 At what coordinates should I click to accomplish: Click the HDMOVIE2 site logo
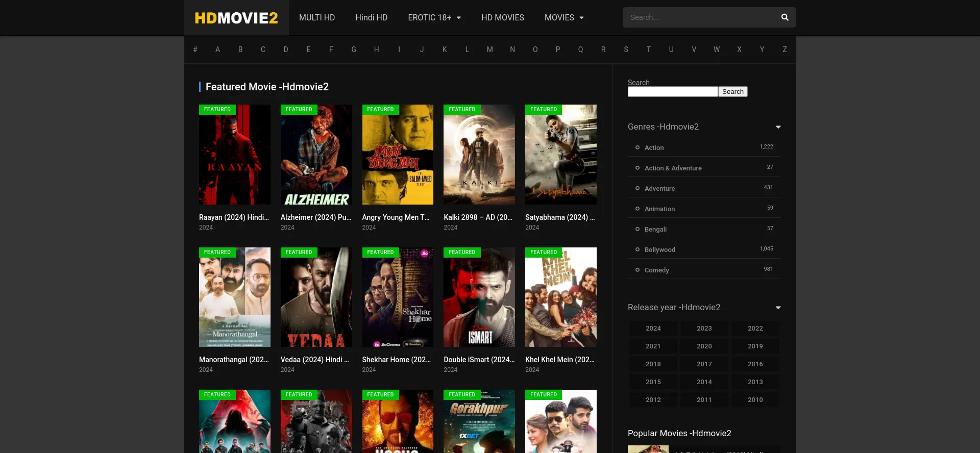[x=236, y=18]
